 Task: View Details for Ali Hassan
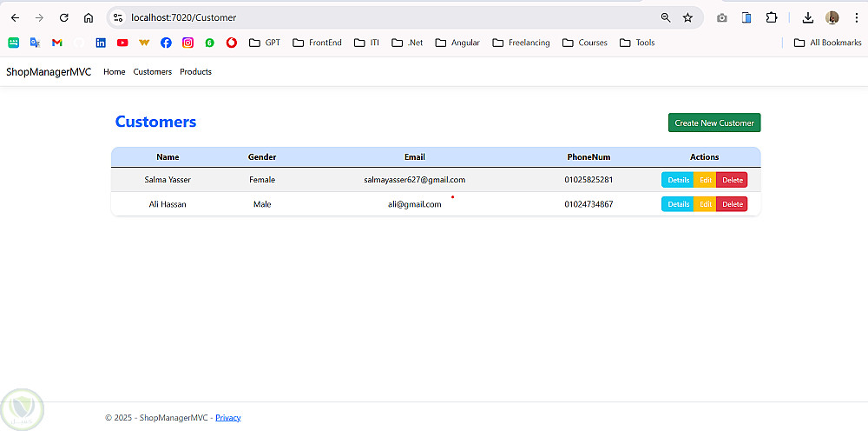(x=678, y=204)
